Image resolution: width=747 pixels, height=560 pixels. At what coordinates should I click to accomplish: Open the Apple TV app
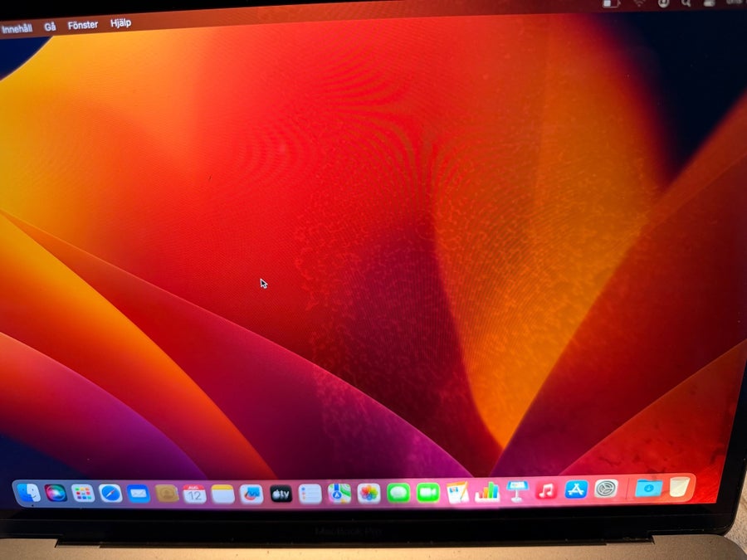coord(281,494)
